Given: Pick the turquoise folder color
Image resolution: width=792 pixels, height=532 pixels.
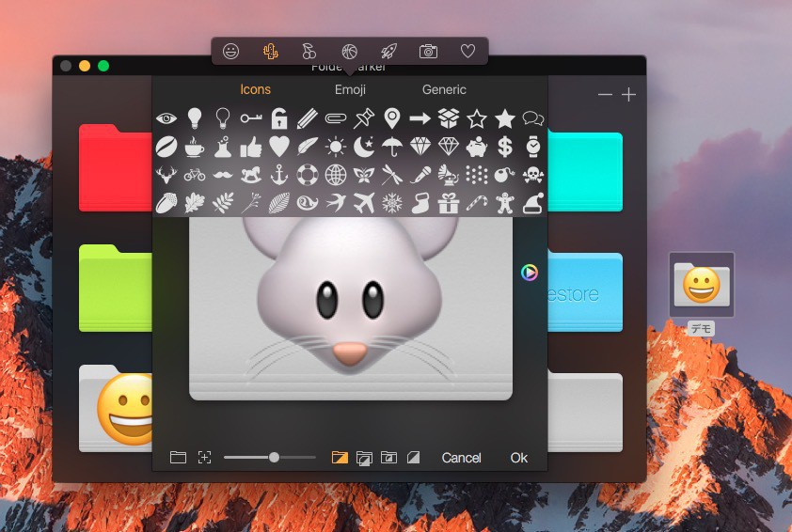Looking at the screenshot, I should pyautogui.click(x=585, y=172).
